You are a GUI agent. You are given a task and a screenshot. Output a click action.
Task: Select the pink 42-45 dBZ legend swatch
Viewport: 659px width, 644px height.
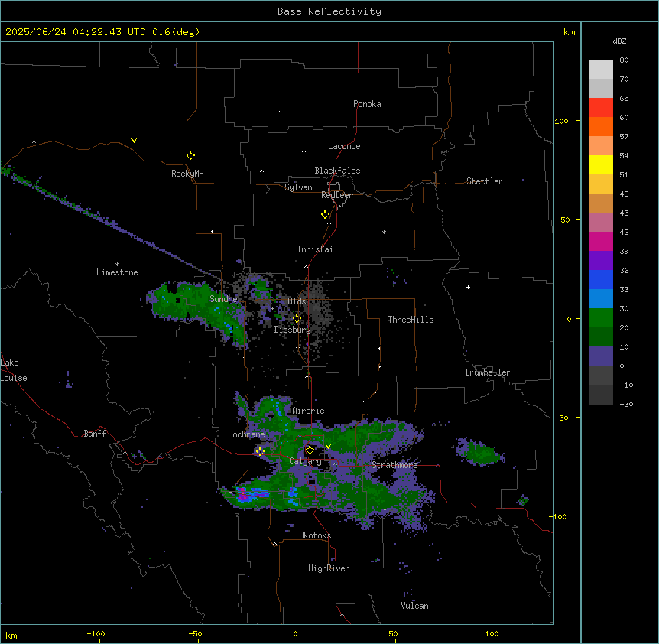(x=601, y=223)
